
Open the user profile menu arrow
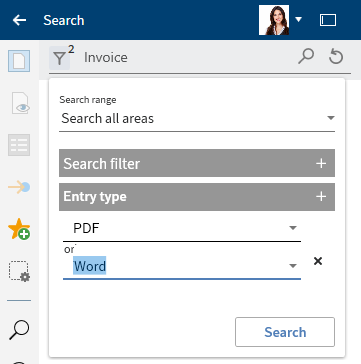click(298, 20)
